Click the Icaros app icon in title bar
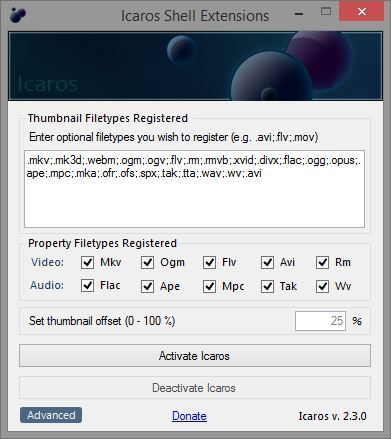The image size is (391, 439). (18, 15)
